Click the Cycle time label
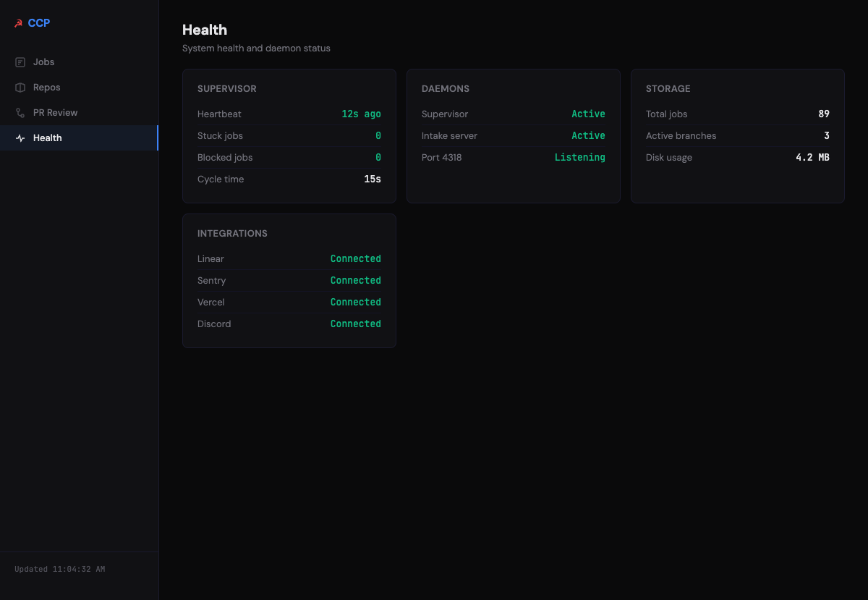 221,179
